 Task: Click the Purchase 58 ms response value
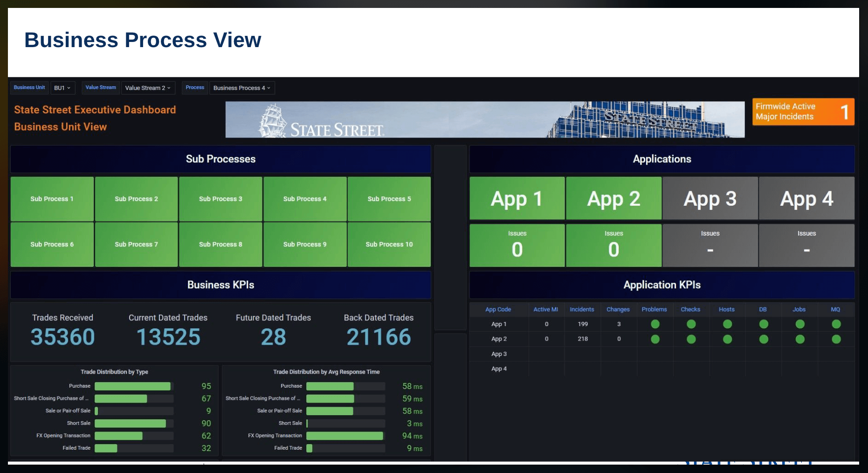coord(413,386)
